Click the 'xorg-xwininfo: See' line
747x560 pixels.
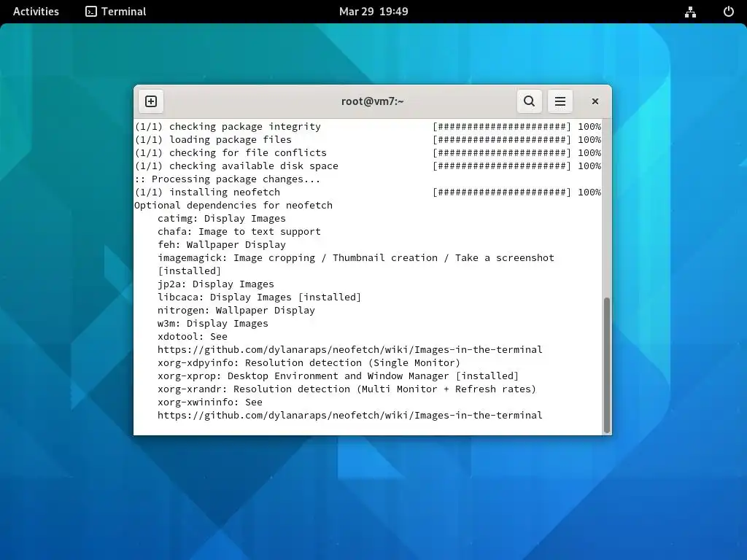coord(210,402)
